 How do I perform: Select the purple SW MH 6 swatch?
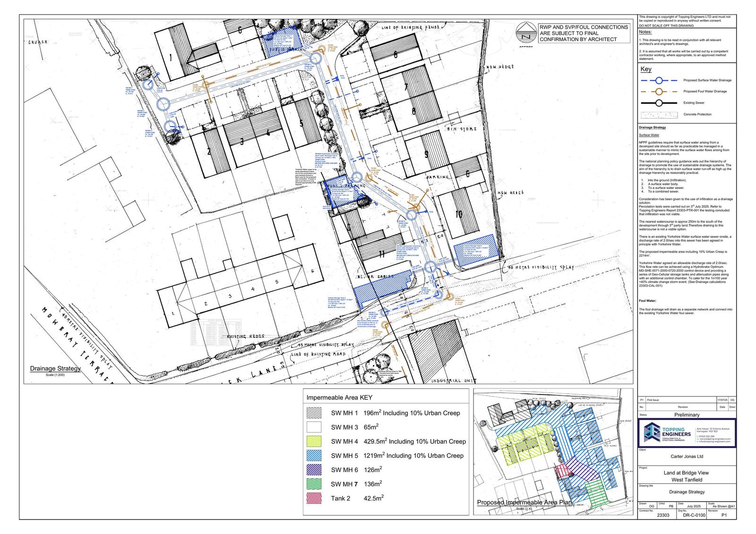pyautogui.click(x=314, y=470)
